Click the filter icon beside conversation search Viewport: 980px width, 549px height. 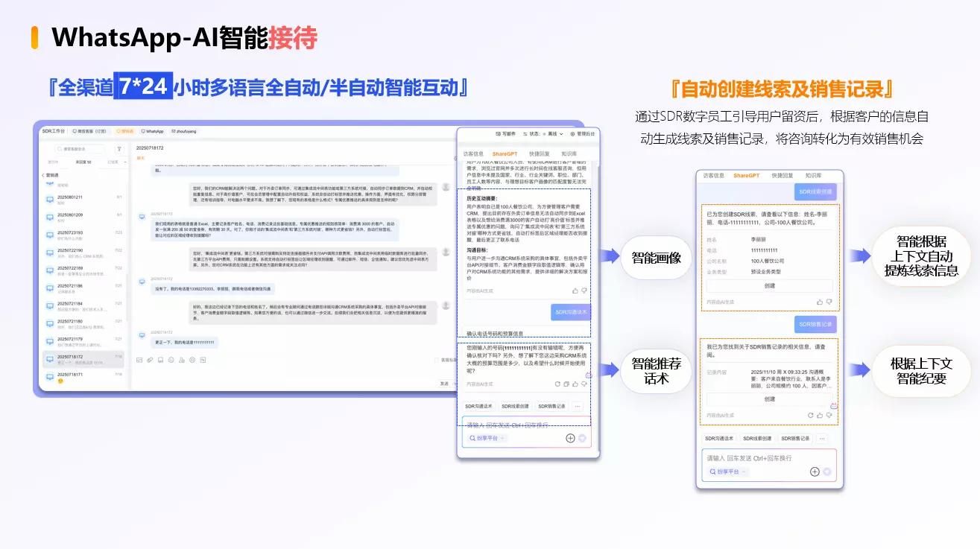click(119, 149)
